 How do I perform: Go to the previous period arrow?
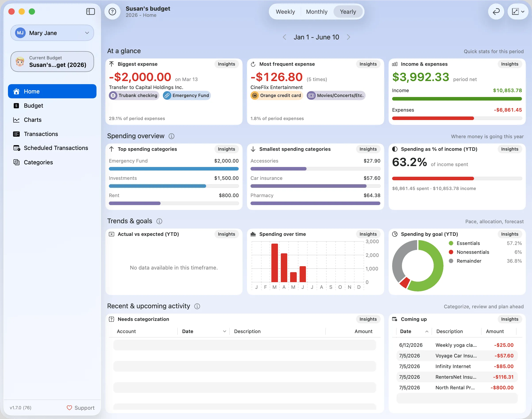click(284, 37)
